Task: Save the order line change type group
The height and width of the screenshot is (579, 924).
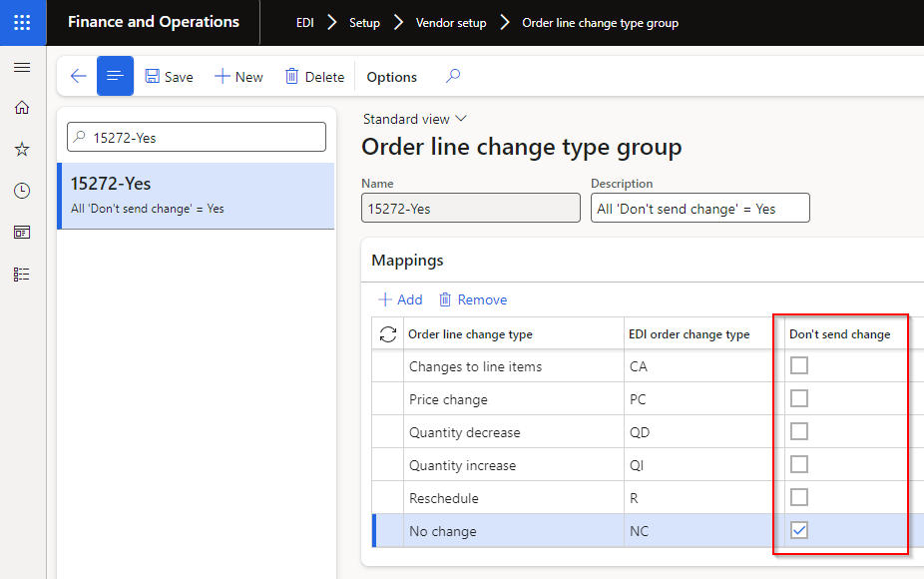Action: tap(169, 76)
